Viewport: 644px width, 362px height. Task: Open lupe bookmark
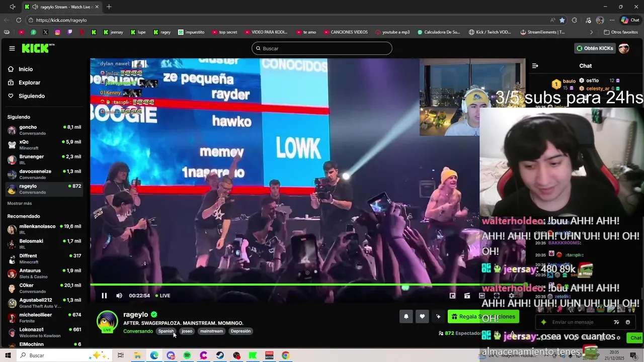[138, 32]
